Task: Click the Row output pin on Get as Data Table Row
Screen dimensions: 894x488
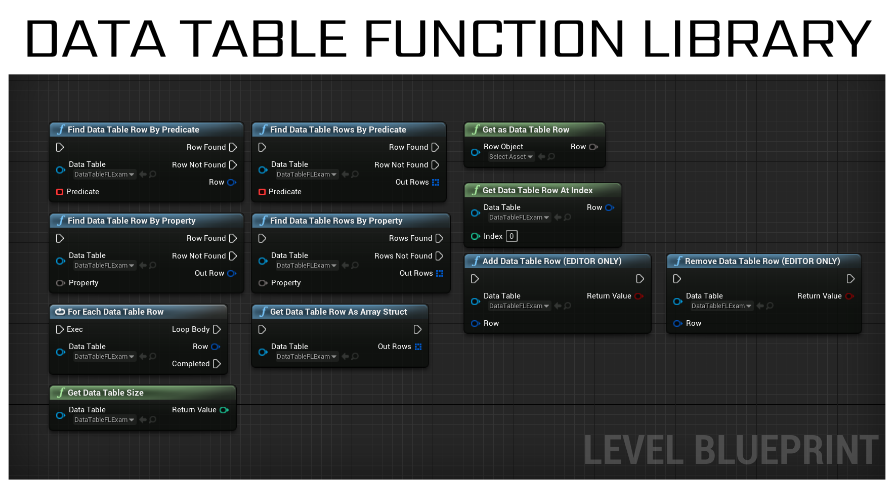Action: tap(594, 147)
